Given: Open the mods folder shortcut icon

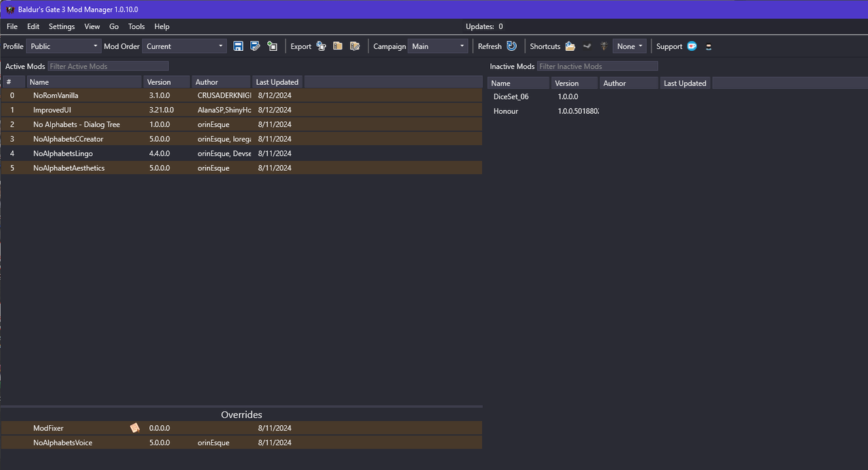Looking at the screenshot, I should tap(570, 46).
